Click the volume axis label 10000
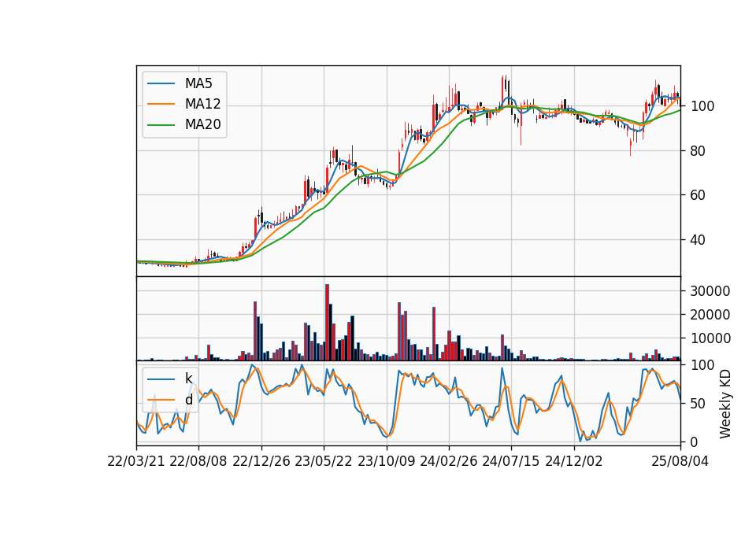Screen dimensions: 756x543 710,338
